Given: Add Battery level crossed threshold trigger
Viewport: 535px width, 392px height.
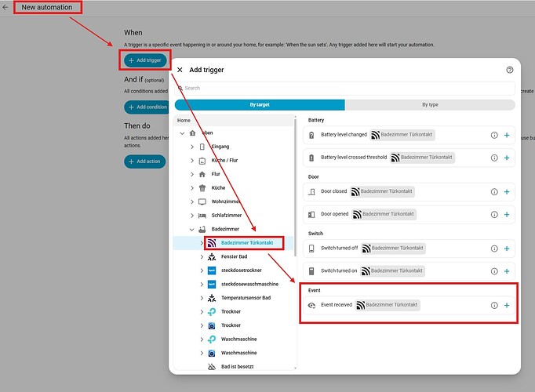Looking at the screenshot, I should click(507, 158).
